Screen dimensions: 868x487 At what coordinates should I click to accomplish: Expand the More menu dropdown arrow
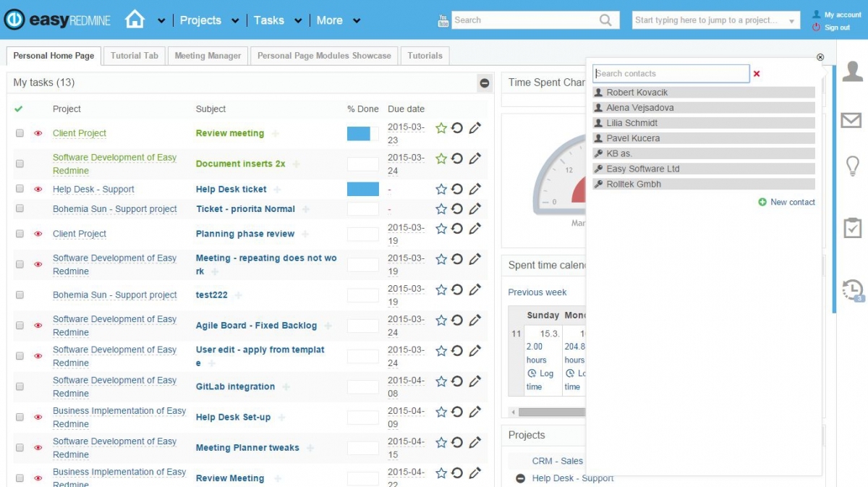point(356,21)
